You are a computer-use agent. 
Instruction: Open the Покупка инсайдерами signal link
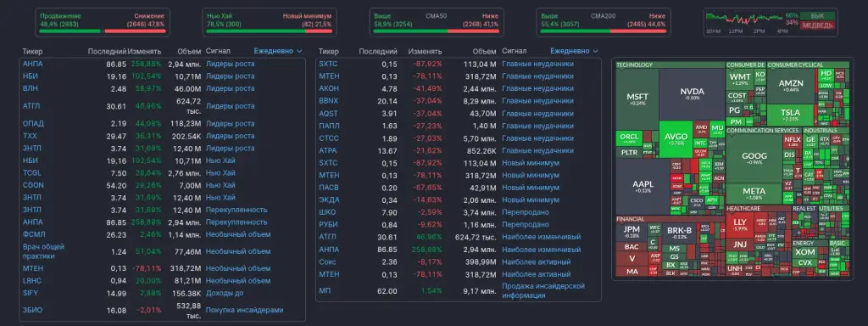(244, 310)
